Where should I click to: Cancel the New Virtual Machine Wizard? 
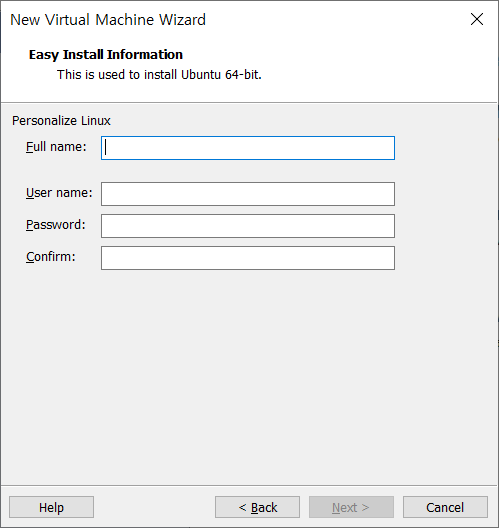pyautogui.click(x=445, y=507)
